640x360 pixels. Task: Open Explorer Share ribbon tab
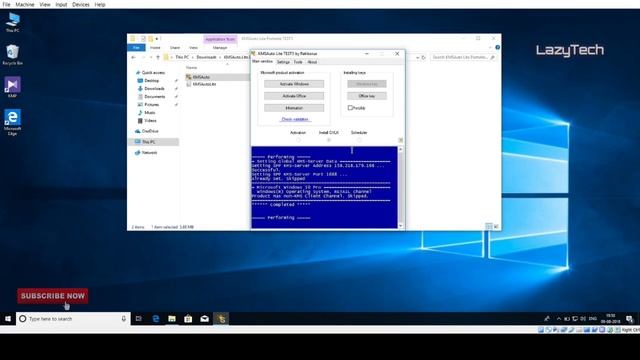point(175,48)
